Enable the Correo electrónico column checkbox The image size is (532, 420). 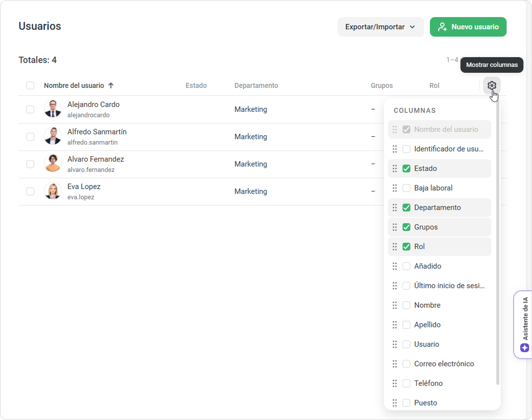tap(406, 364)
